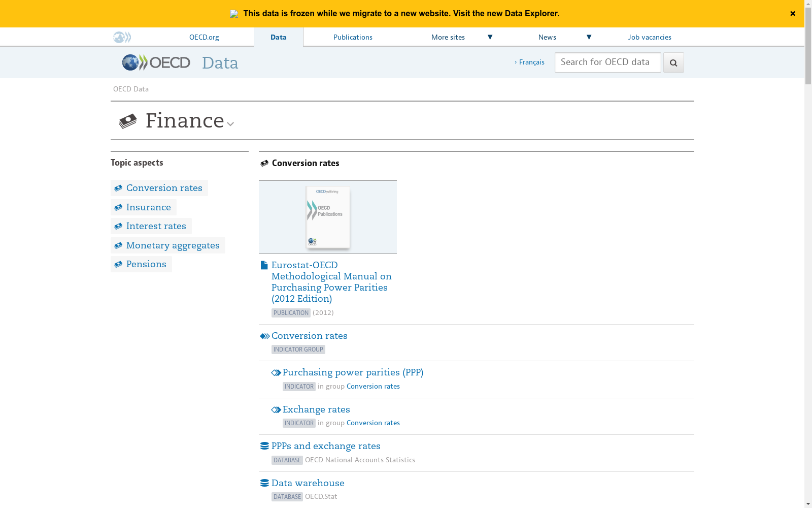Switch language to Français

(531, 62)
